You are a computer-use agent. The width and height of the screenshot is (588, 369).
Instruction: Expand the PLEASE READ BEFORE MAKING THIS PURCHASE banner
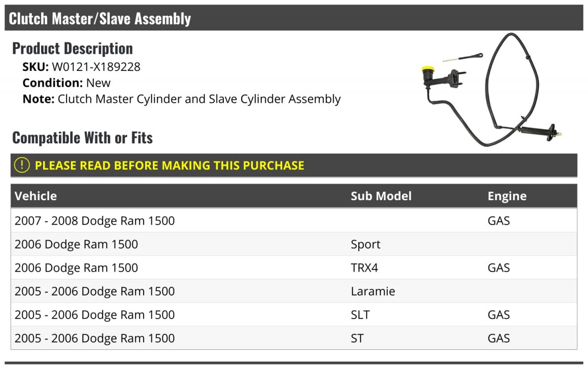pos(294,165)
